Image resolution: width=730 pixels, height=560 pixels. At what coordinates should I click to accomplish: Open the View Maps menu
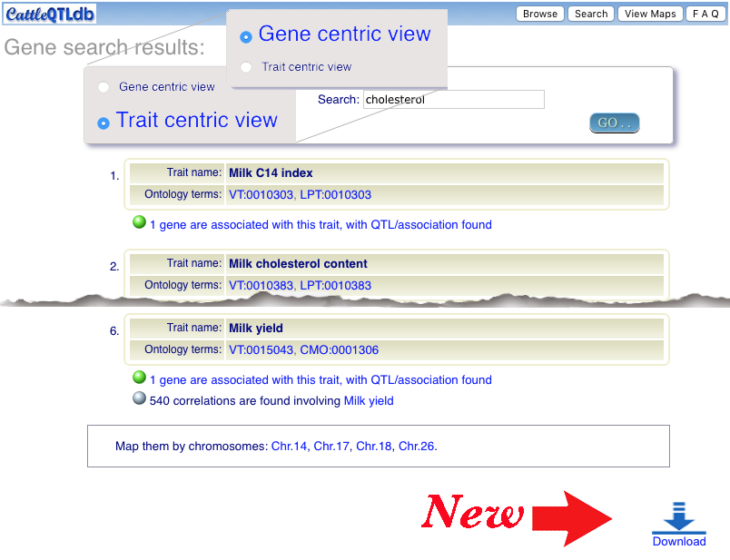click(650, 14)
